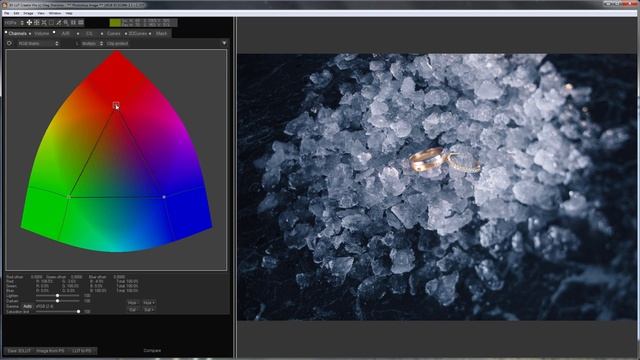This screenshot has width=640, height=360.
Task: Open the Image menu
Action: (28, 13)
